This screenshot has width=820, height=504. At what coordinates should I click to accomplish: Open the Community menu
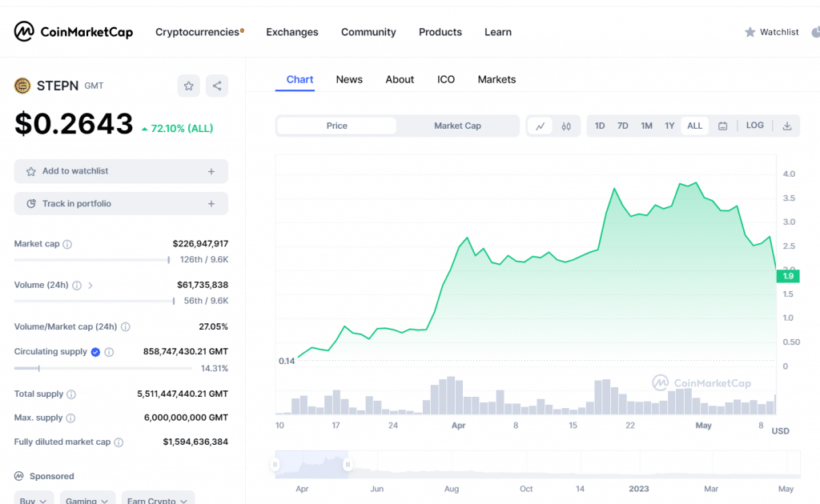[x=368, y=32]
